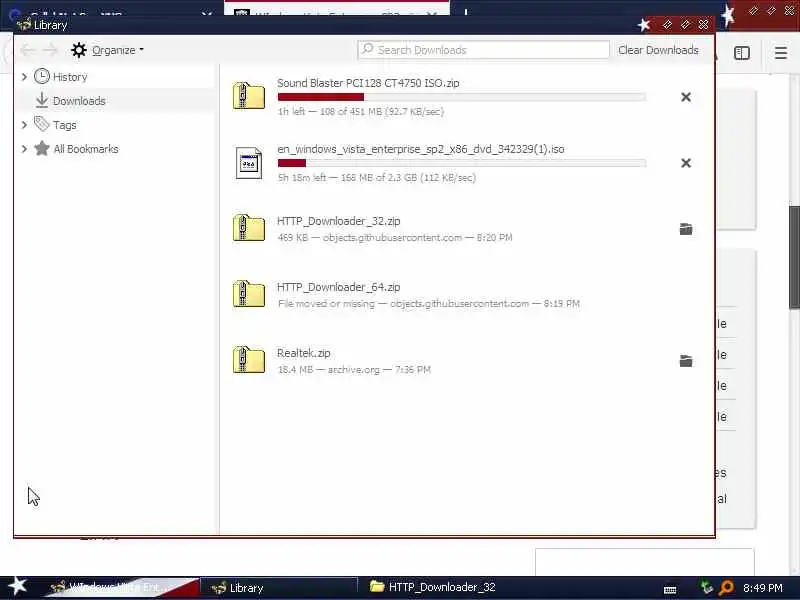The height and width of the screenshot is (600, 800).
Task: Select Tags in the sidebar
Action: (x=65, y=125)
